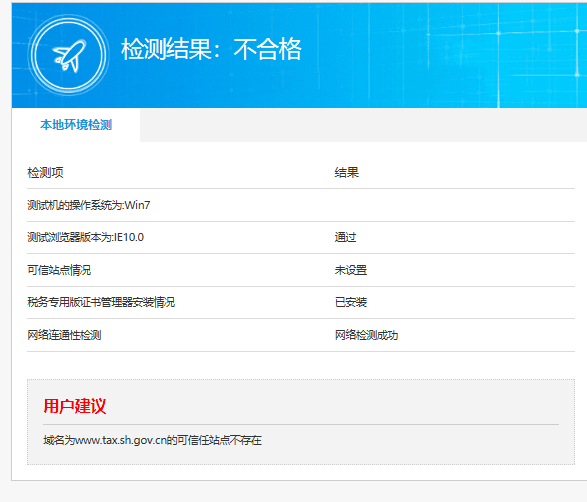
Task: Click the www.tax.sh.gov.cn trusted-site suggestion text
Action: [x=152, y=440]
